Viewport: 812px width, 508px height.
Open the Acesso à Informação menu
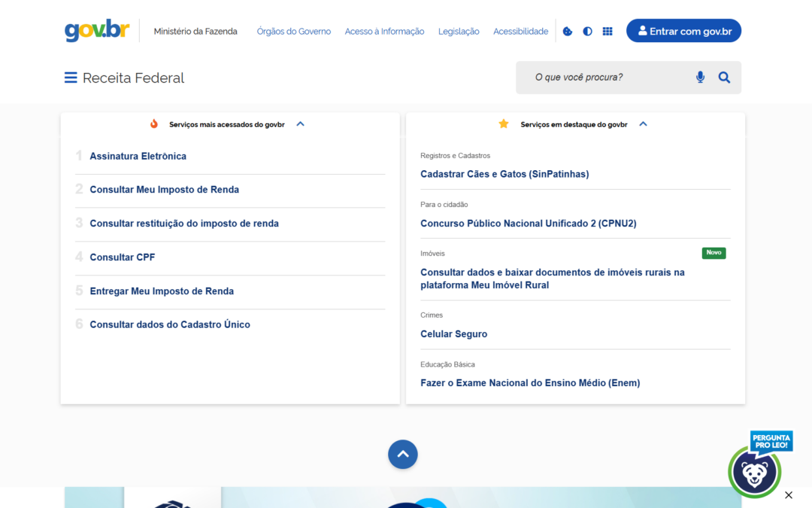384,31
